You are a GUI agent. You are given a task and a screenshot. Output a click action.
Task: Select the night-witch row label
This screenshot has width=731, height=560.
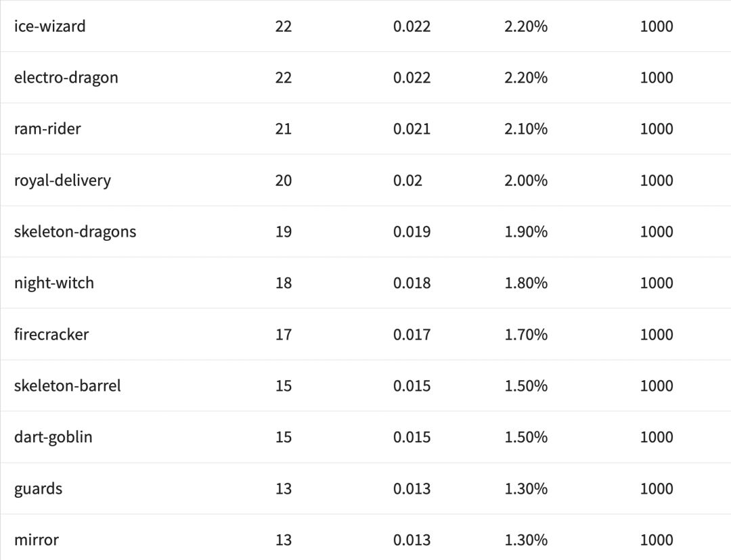point(54,283)
